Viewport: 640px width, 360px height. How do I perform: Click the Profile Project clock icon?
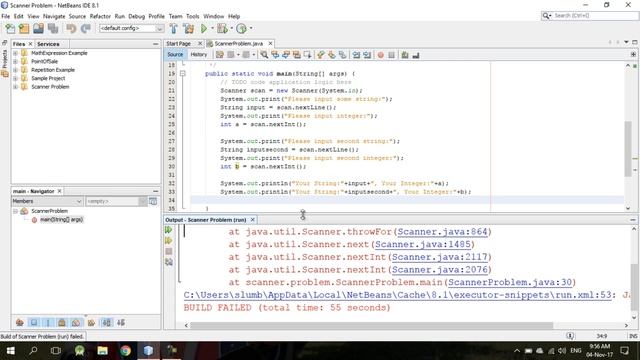[241, 29]
